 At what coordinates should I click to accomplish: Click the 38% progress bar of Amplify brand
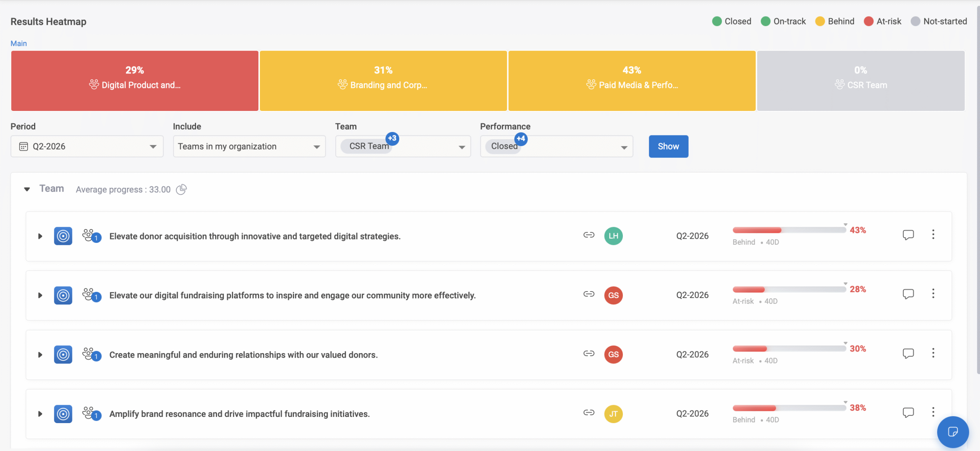(x=789, y=408)
